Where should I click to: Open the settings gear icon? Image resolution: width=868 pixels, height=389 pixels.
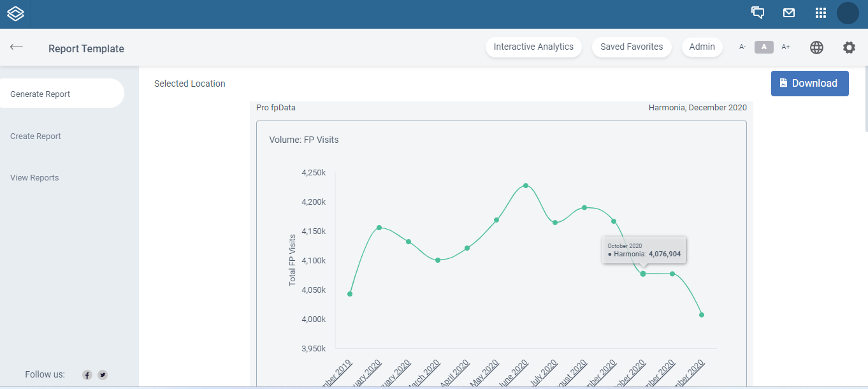tap(849, 47)
